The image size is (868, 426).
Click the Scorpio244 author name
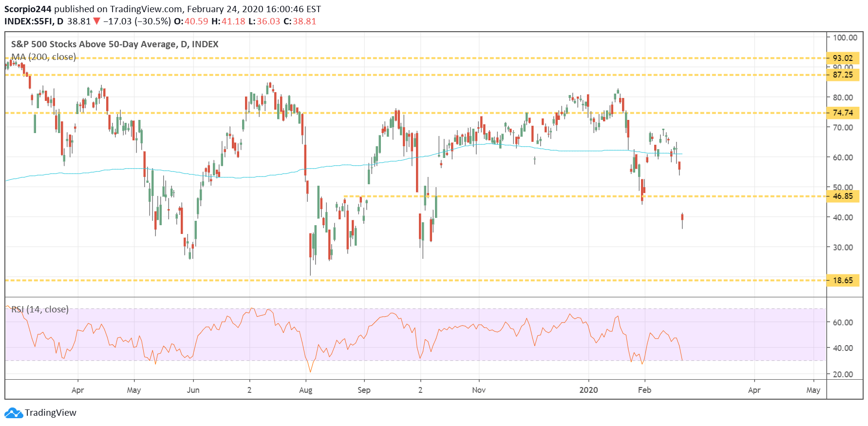tap(28, 9)
